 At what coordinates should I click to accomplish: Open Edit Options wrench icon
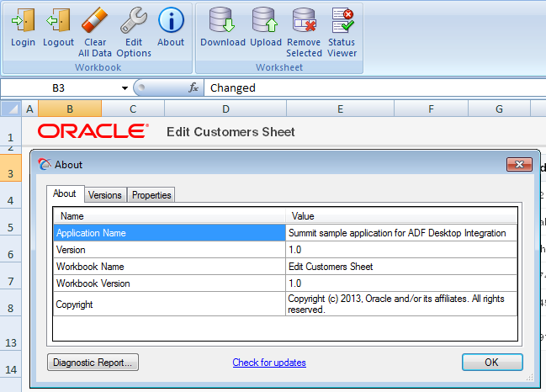[x=134, y=20]
